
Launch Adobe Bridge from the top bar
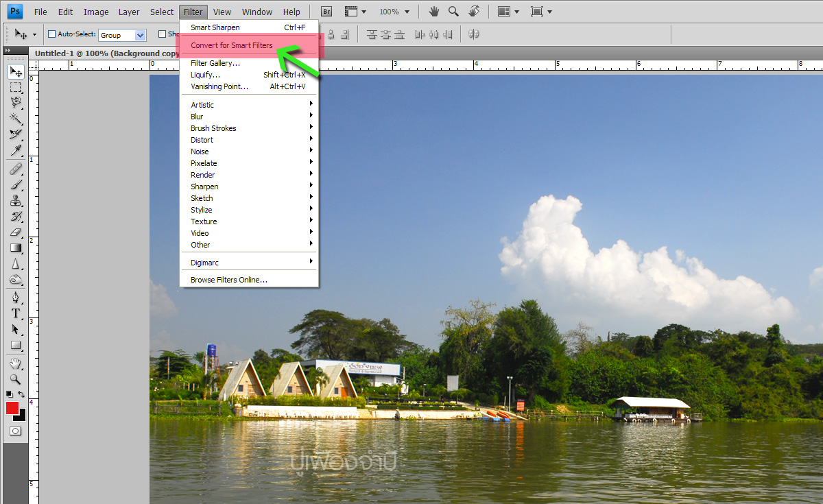[327, 12]
